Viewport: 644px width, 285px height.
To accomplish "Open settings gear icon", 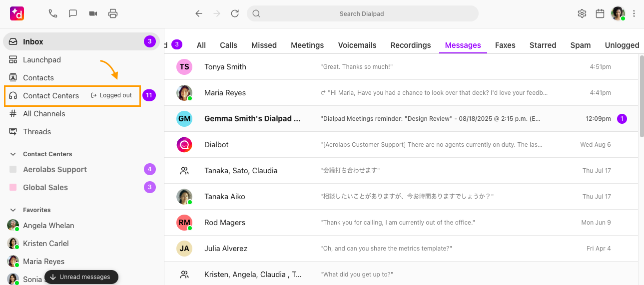I will [582, 13].
